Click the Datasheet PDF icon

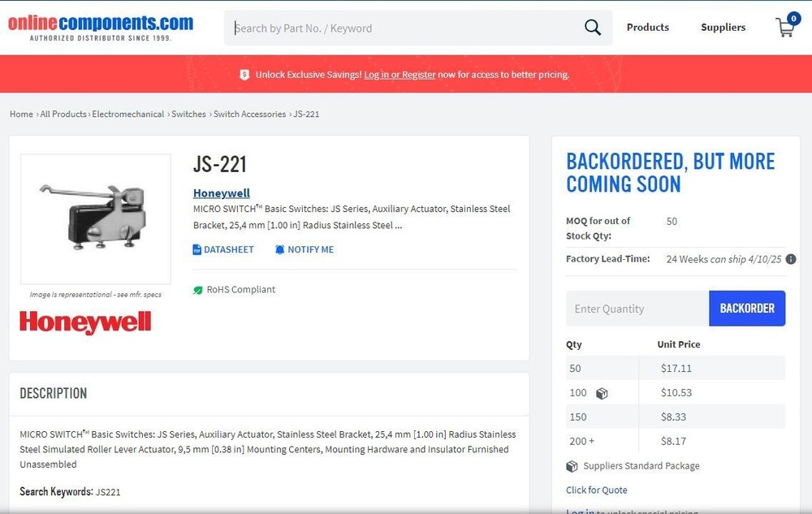[x=197, y=250]
